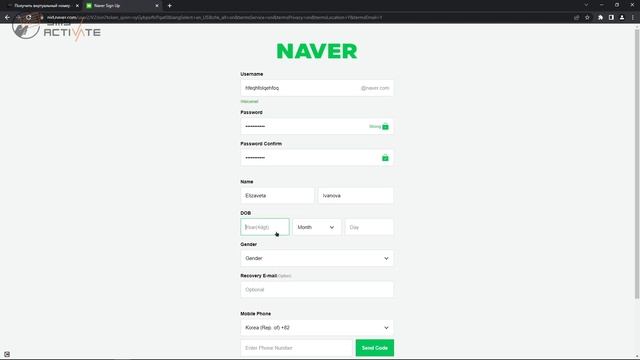Image resolution: width=640 pixels, height=360 pixels.
Task: Bookmark this page with the star icon
Action: [587, 18]
